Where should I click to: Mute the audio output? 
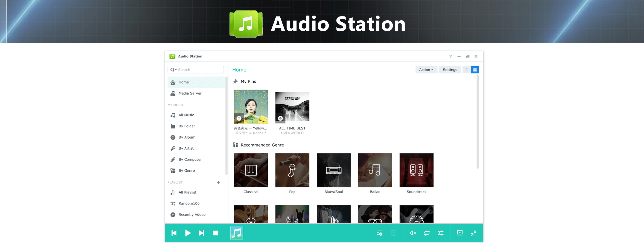(413, 233)
